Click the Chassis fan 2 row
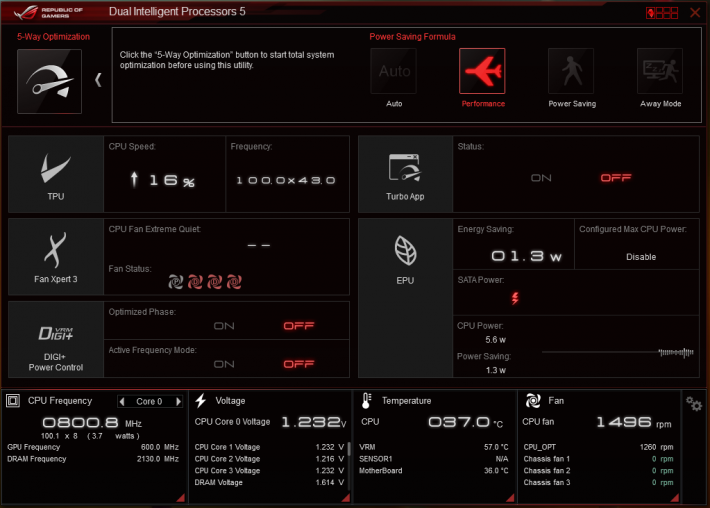This screenshot has height=508, width=710. tap(598, 470)
